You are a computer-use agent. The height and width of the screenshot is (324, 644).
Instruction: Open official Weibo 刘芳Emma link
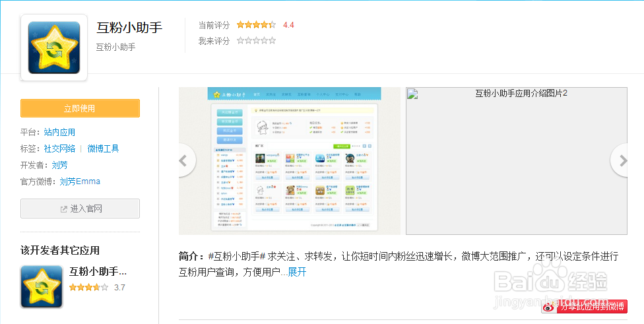(x=80, y=181)
